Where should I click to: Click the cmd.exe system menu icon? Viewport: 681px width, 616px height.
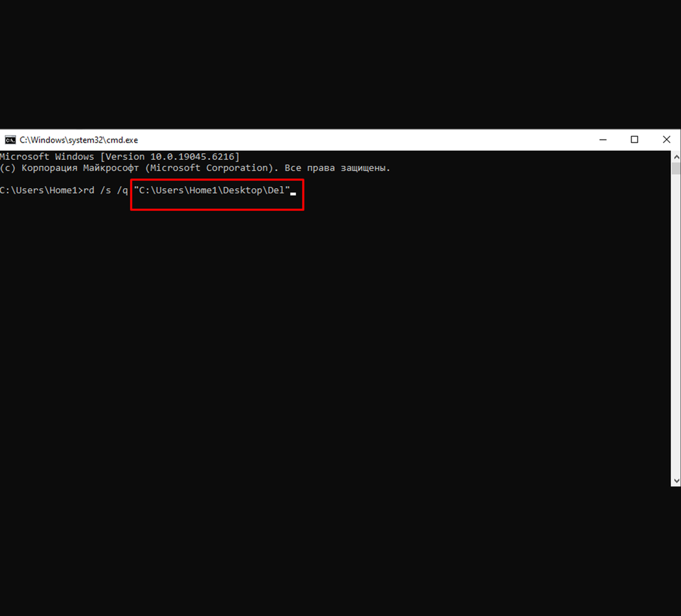click(x=10, y=140)
